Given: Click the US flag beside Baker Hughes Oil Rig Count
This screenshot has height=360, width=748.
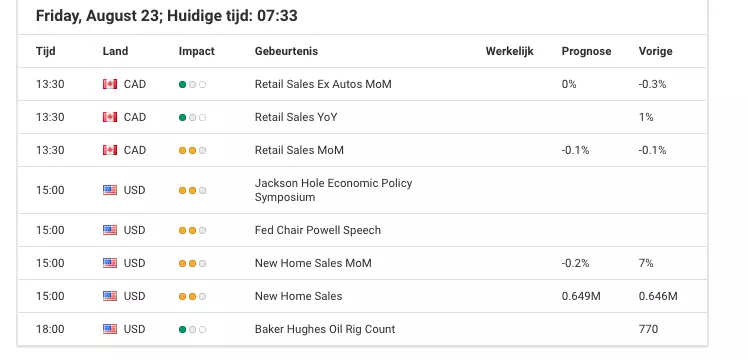Looking at the screenshot, I should (x=110, y=329).
